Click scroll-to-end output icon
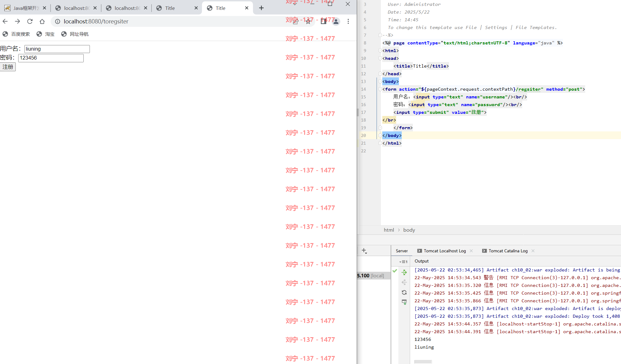The height and width of the screenshot is (364, 621). [x=404, y=302]
